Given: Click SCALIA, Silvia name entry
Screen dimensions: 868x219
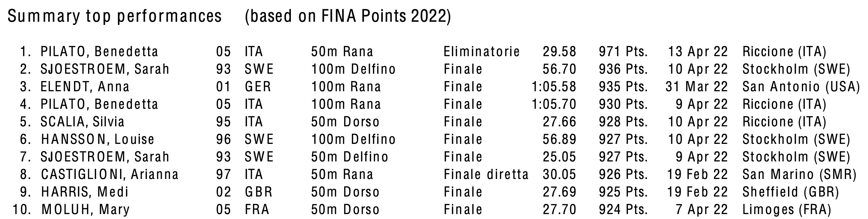Looking at the screenshot, I should (x=82, y=122).
